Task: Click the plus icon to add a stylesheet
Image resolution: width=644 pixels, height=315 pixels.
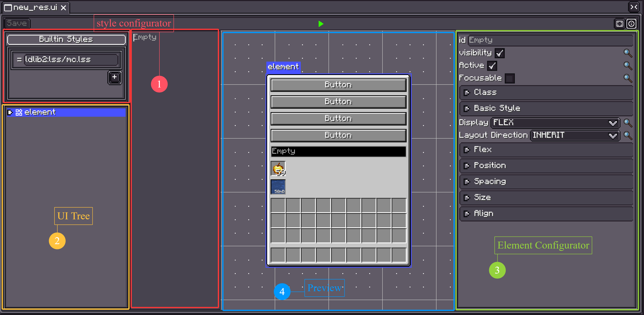Action: [x=114, y=77]
